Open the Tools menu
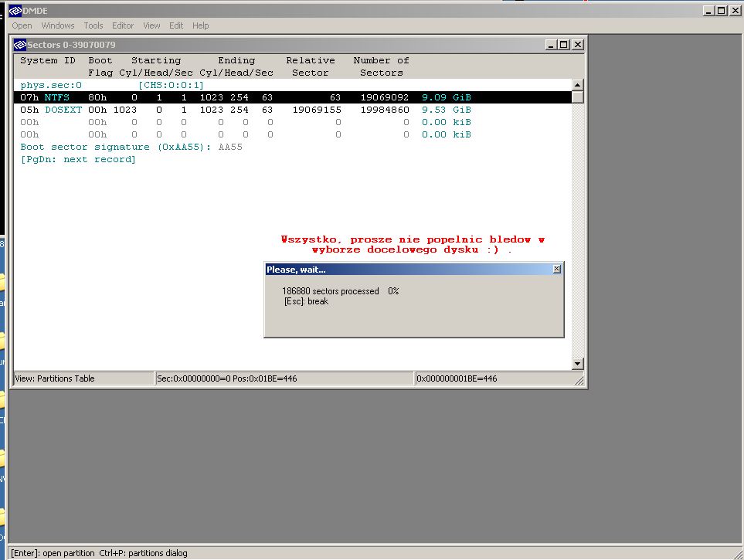This screenshot has height=560, width=744. click(x=93, y=25)
